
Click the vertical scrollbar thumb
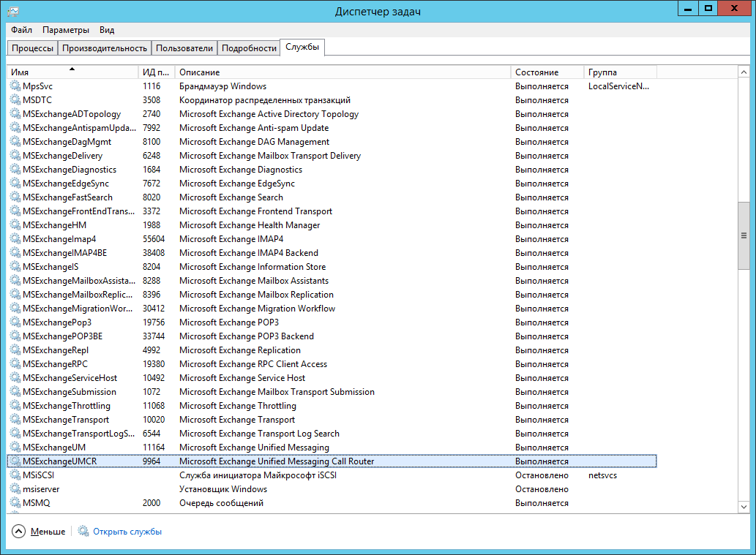[744, 236]
